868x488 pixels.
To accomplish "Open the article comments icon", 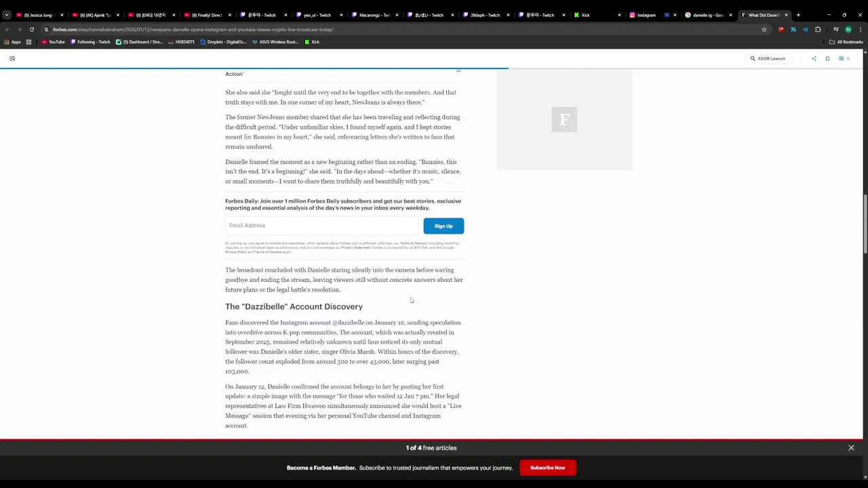I will point(843,58).
